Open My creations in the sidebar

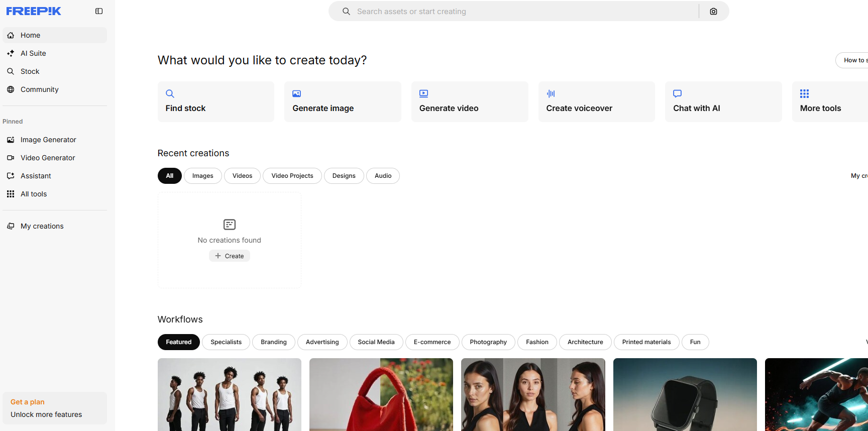coord(42,226)
